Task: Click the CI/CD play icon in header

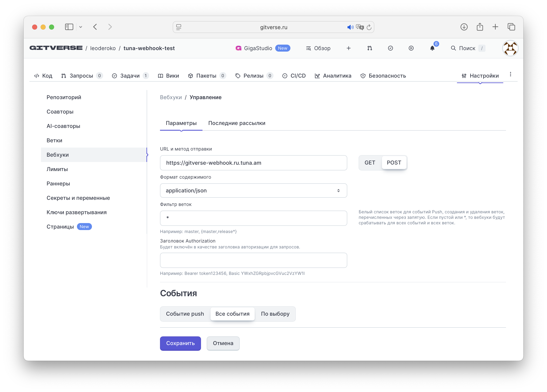Action: (411, 48)
